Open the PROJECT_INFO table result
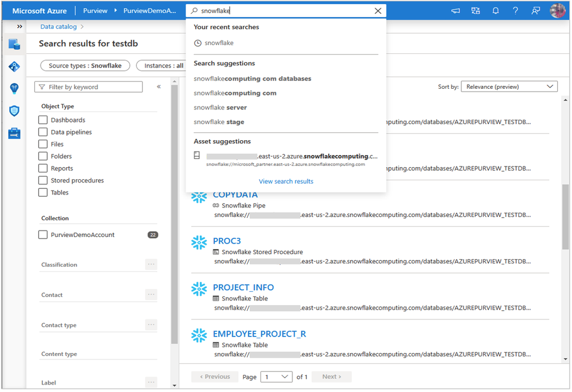 coord(243,287)
